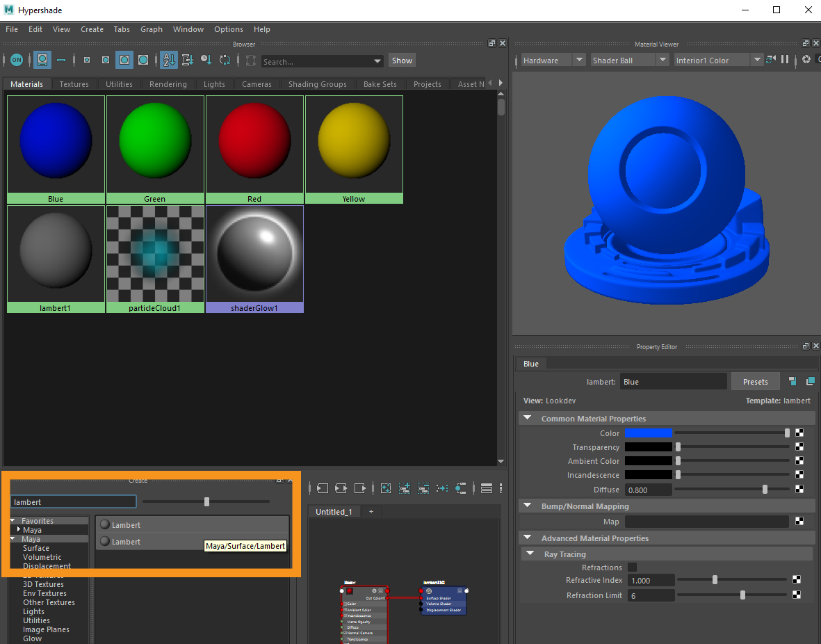The height and width of the screenshot is (644, 821).
Task: Select the shaderGlow1 material swatch
Action: pos(254,259)
